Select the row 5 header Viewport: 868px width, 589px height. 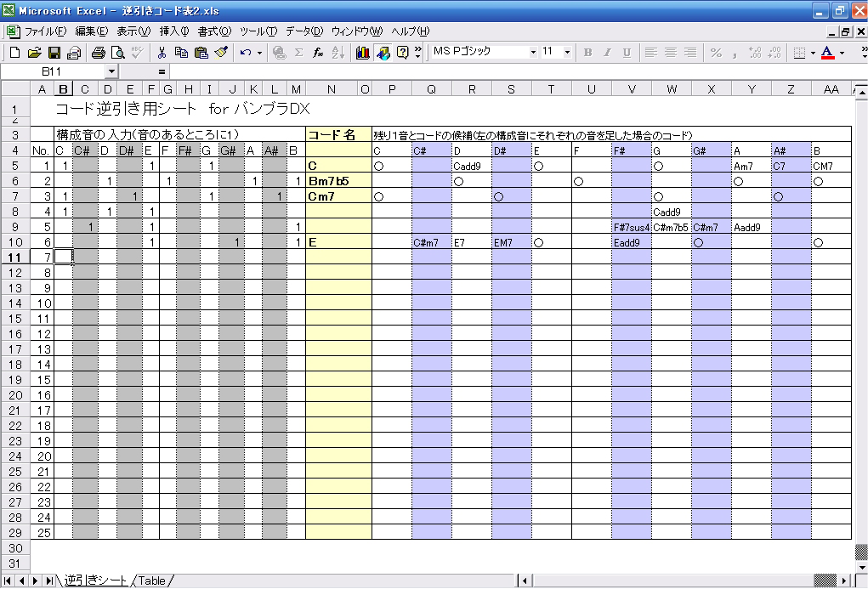point(15,166)
